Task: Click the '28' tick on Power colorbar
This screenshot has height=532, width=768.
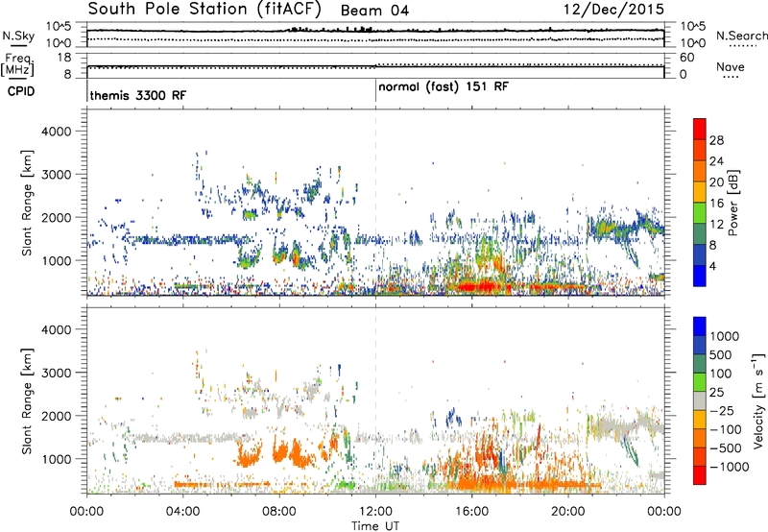Action: coord(716,140)
